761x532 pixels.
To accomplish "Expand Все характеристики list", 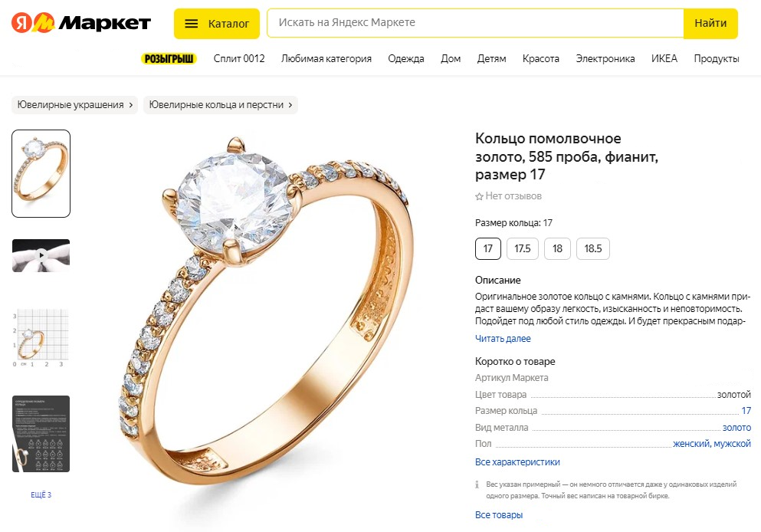I will 517,461.
